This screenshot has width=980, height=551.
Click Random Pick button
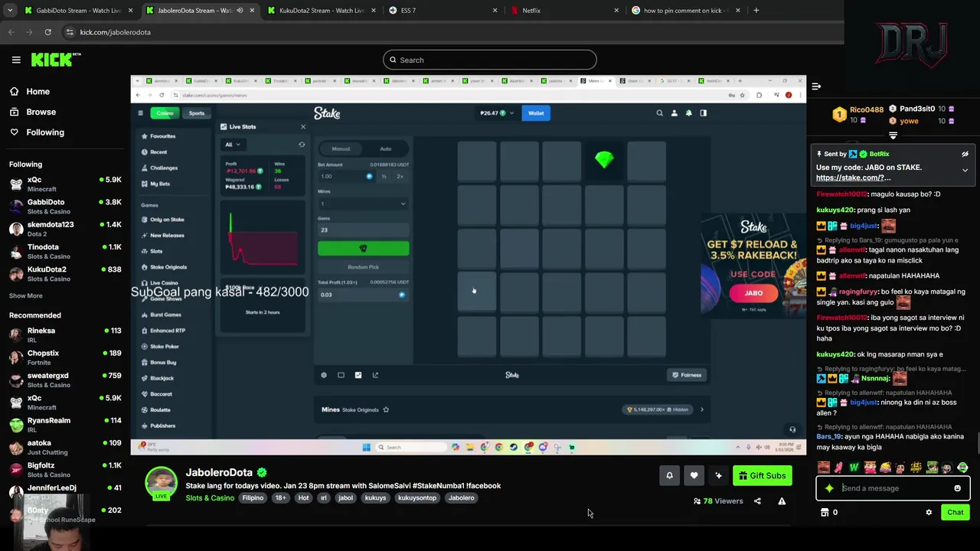(363, 267)
